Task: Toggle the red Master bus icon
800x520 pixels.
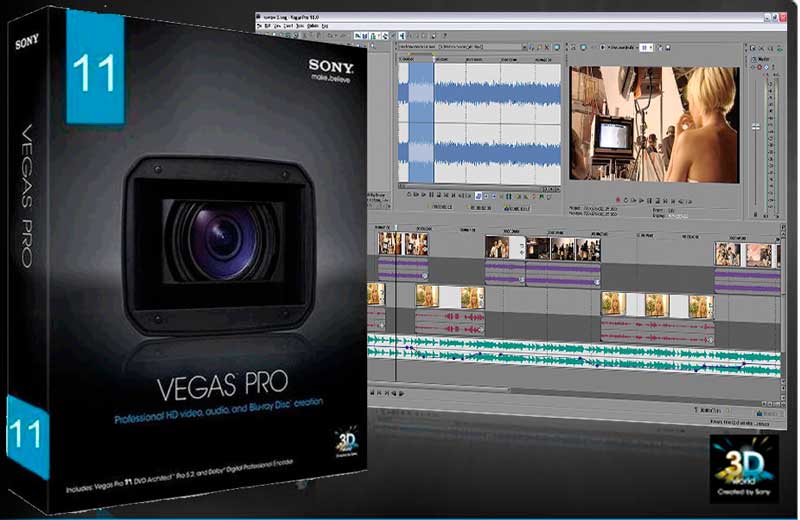Action: click(x=759, y=67)
